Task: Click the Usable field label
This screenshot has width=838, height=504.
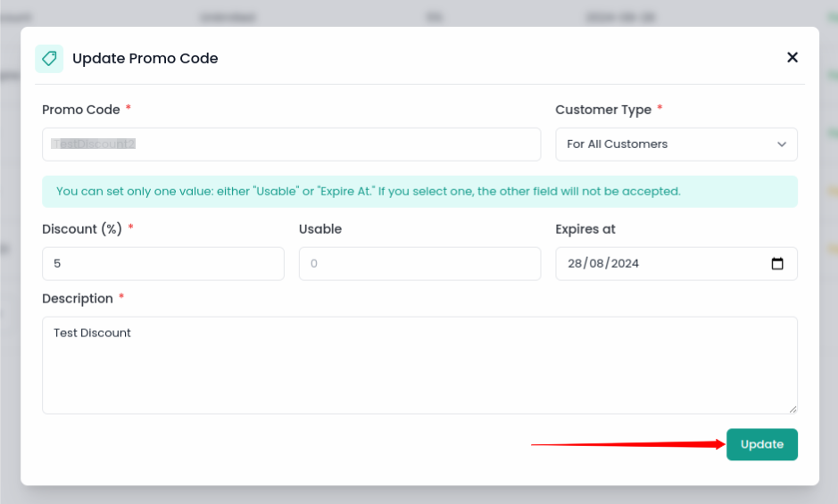Action: [x=320, y=229]
